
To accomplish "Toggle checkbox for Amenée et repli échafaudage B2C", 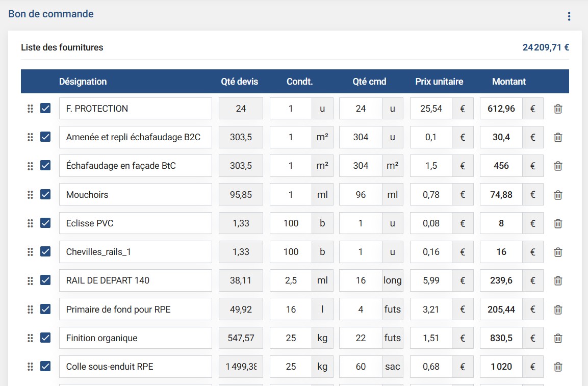I will pos(45,137).
